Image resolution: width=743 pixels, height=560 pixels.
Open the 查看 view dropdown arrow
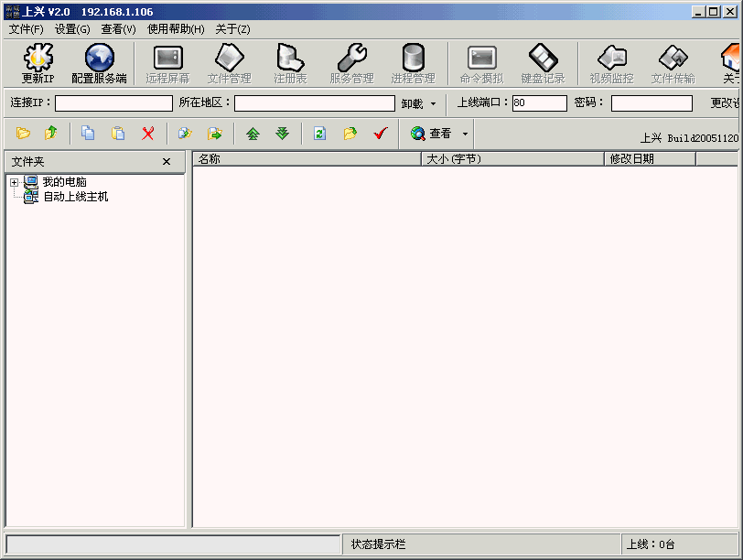point(465,134)
